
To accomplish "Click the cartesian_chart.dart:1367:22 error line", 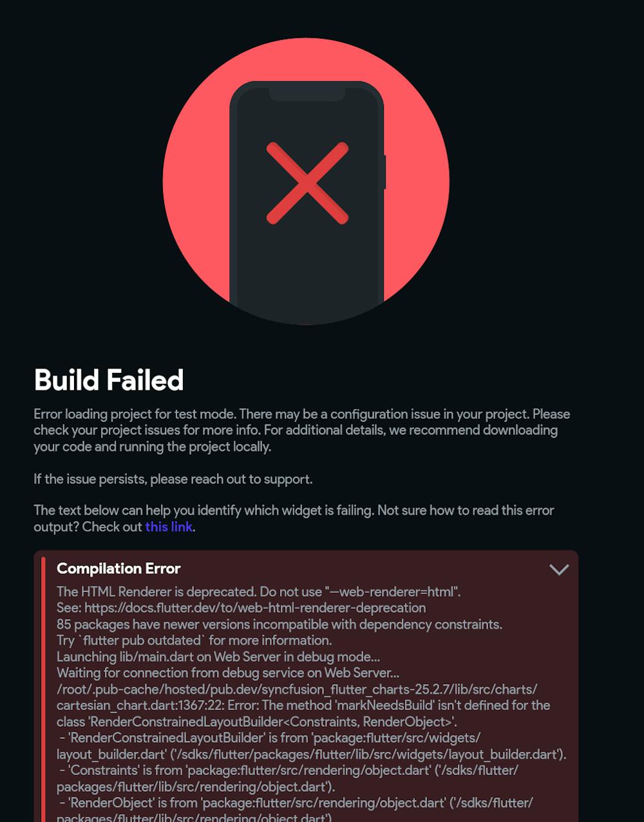I will [303, 705].
